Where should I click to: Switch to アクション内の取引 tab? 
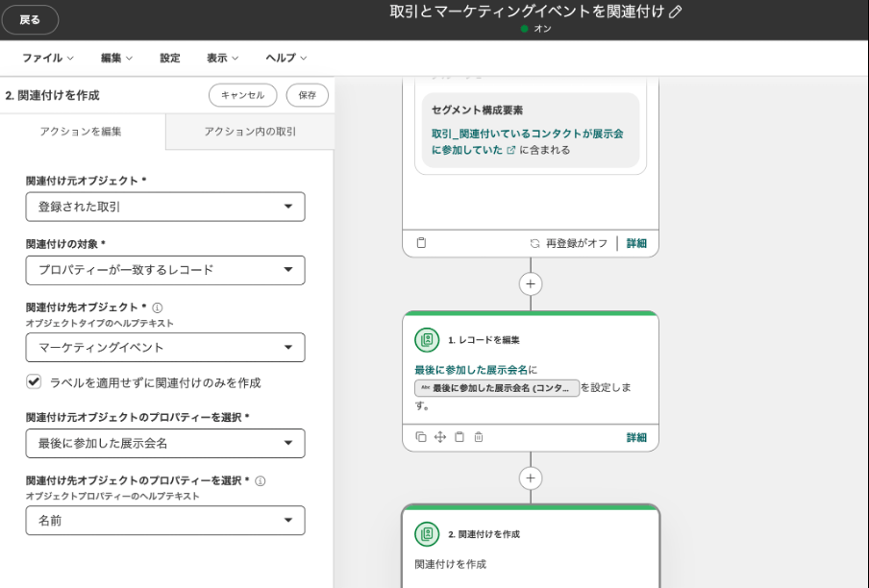pyautogui.click(x=250, y=132)
